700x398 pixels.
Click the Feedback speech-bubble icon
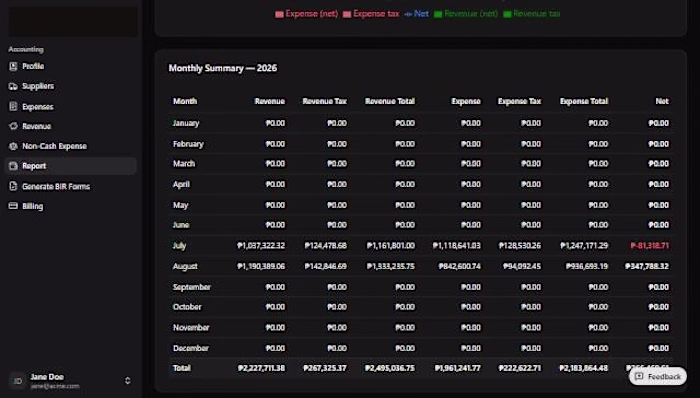pyautogui.click(x=639, y=377)
